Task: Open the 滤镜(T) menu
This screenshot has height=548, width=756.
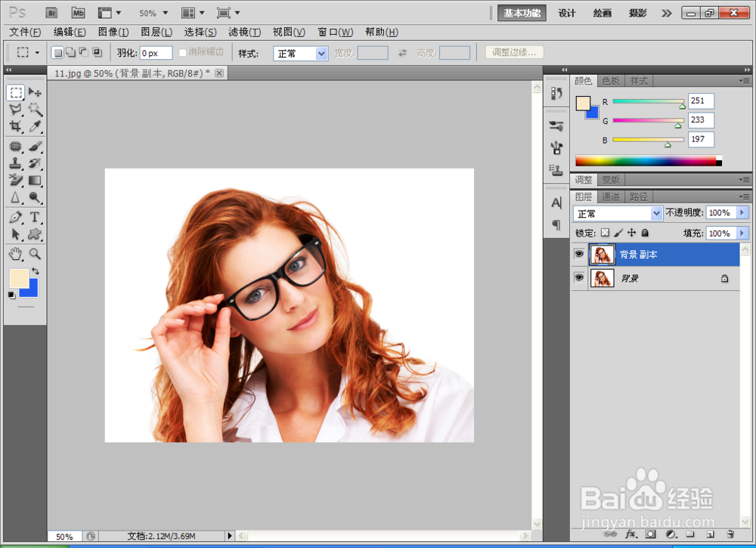Action: tap(244, 33)
